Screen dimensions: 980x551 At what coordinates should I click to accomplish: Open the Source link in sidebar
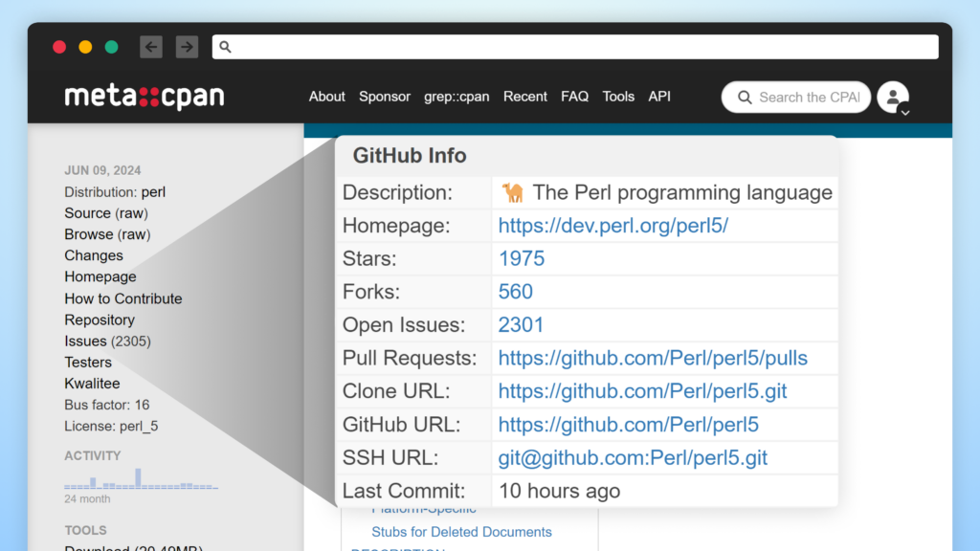tap(87, 213)
